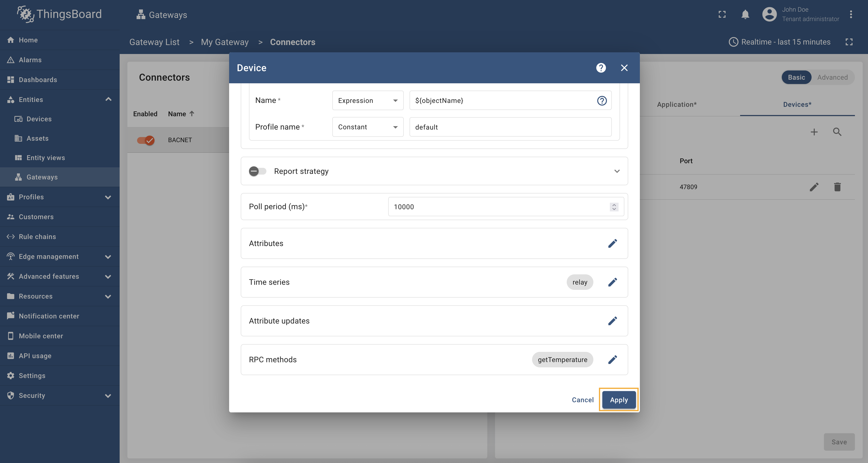The width and height of the screenshot is (868, 463).
Task: Edit the Attributes section pencil icon
Action: coord(612,243)
